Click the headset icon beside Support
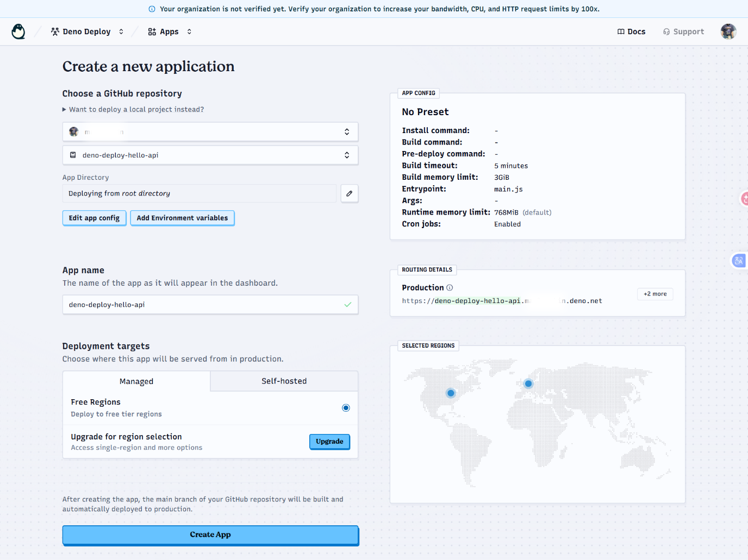Screen dimensions: 748x560 point(666,32)
